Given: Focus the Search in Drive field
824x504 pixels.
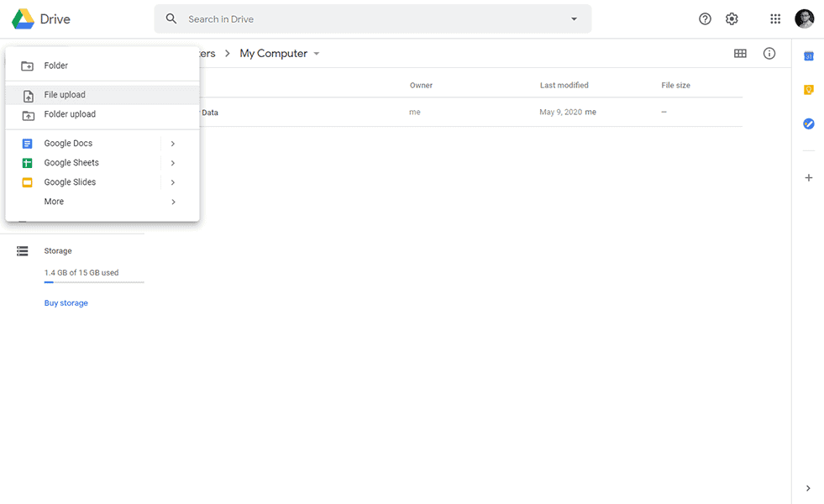Looking at the screenshot, I should 373,19.
